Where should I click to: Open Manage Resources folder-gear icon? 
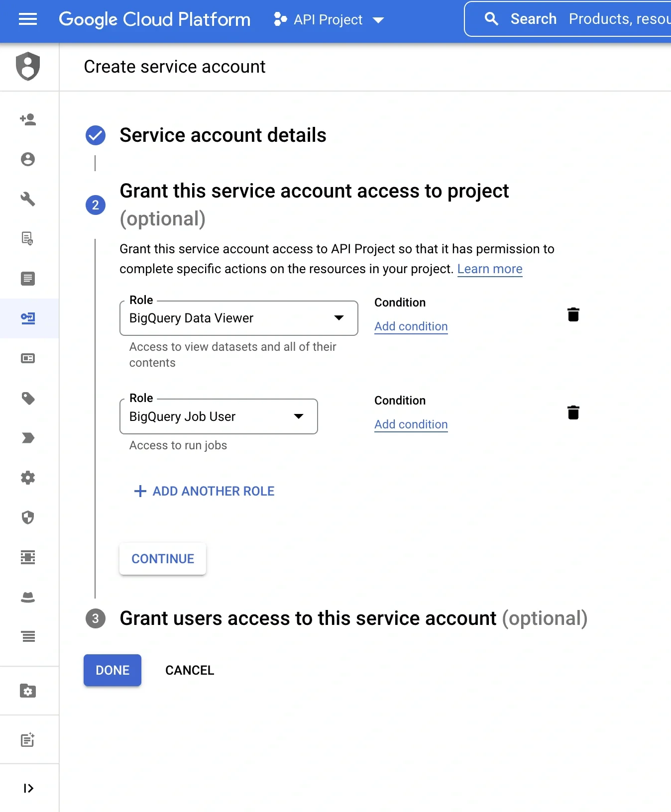(x=28, y=691)
